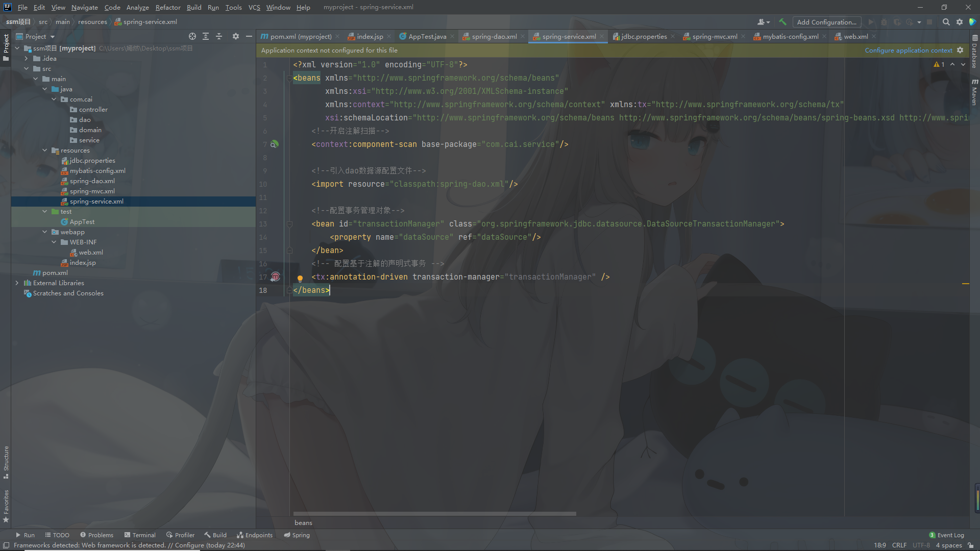Open IDE Settings via the toolbar gear icon
The image size is (980, 551).
(959, 22)
